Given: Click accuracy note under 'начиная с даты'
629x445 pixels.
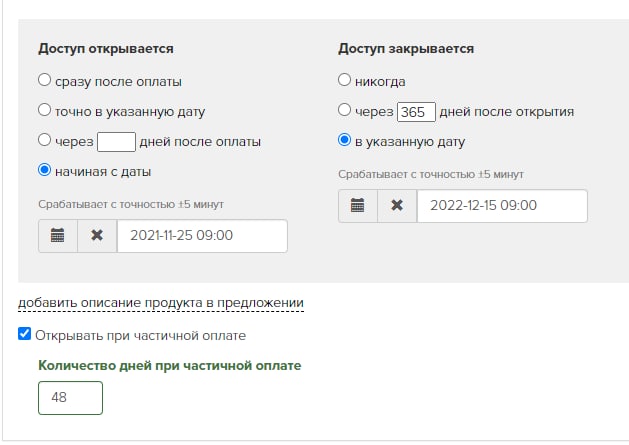Looking at the screenshot, I should coord(131,204).
